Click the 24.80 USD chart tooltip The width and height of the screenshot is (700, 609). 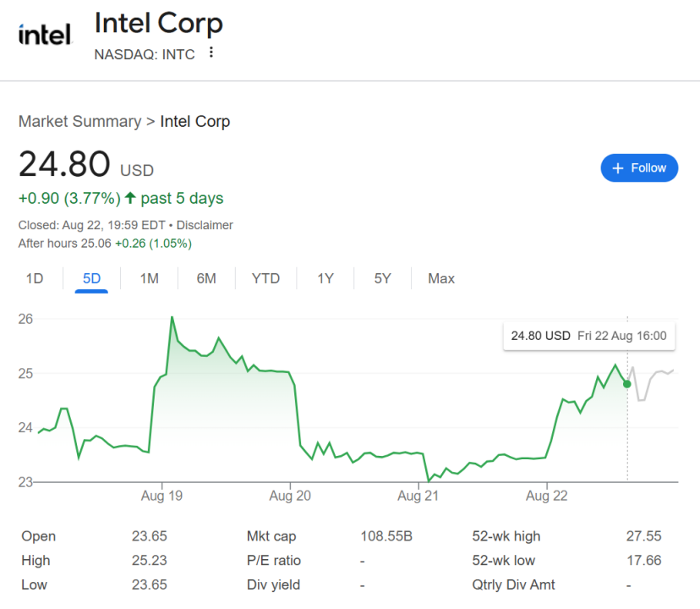[588, 336]
